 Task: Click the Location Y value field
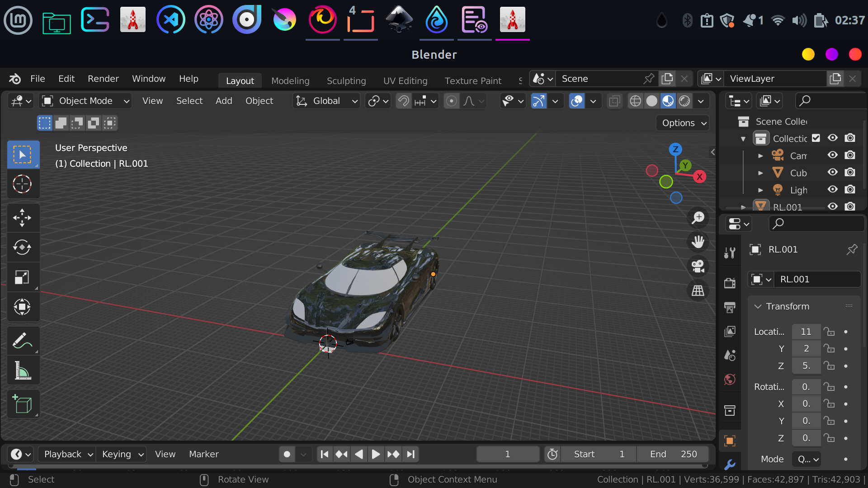coord(806,348)
